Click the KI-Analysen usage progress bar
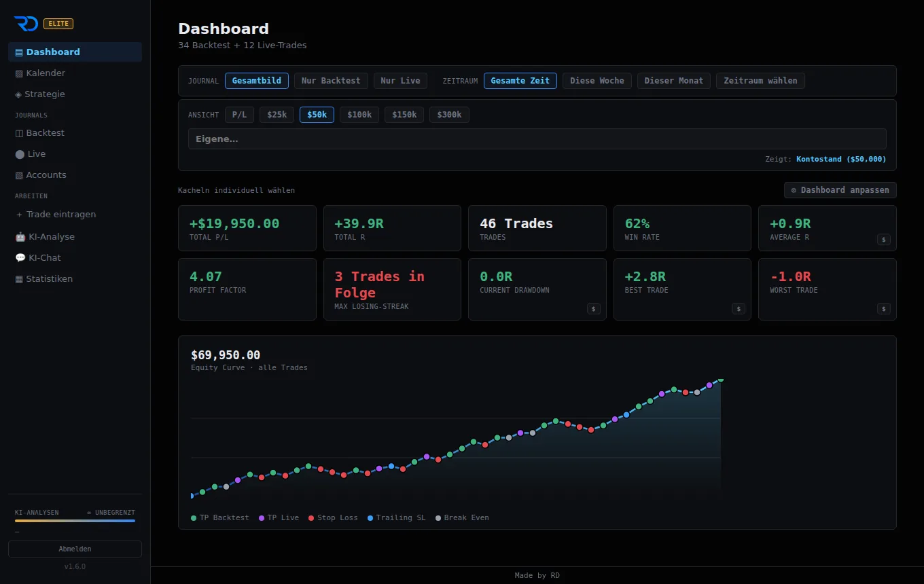 (75, 521)
